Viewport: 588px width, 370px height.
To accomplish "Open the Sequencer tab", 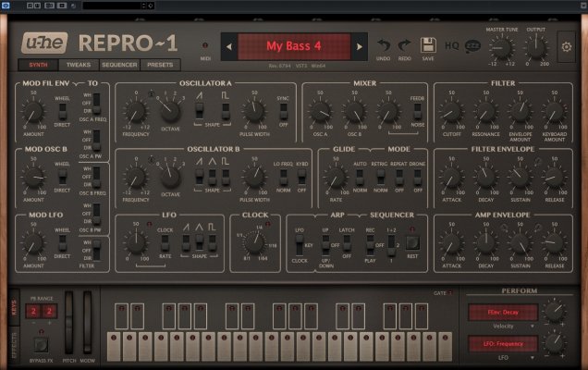I will [119, 65].
